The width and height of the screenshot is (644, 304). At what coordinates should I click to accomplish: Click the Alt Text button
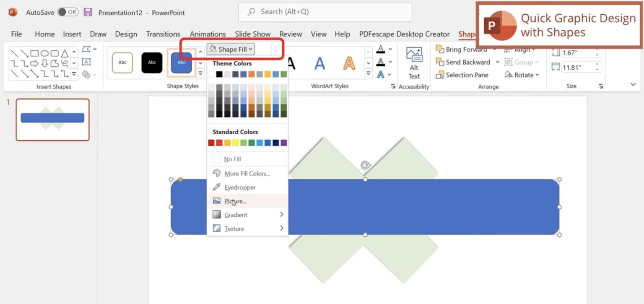(414, 62)
